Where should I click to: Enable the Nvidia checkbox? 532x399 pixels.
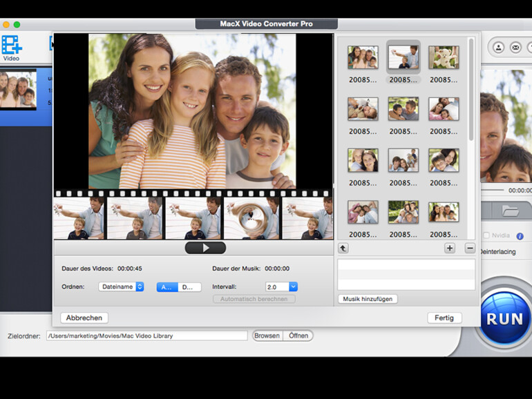pyautogui.click(x=486, y=236)
